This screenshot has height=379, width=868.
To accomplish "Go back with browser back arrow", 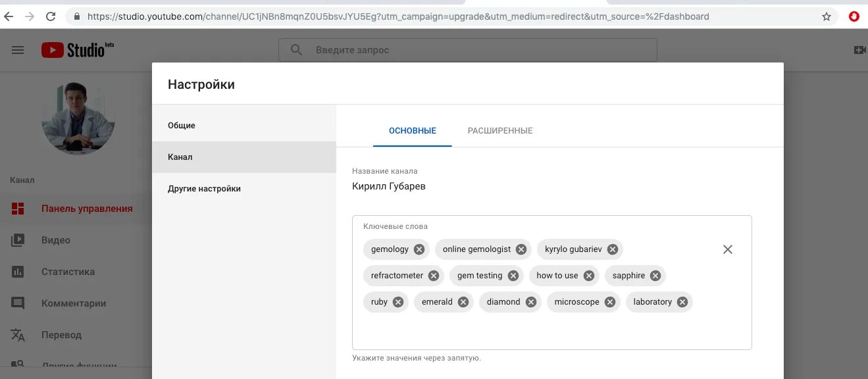I will [x=9, y=16].
